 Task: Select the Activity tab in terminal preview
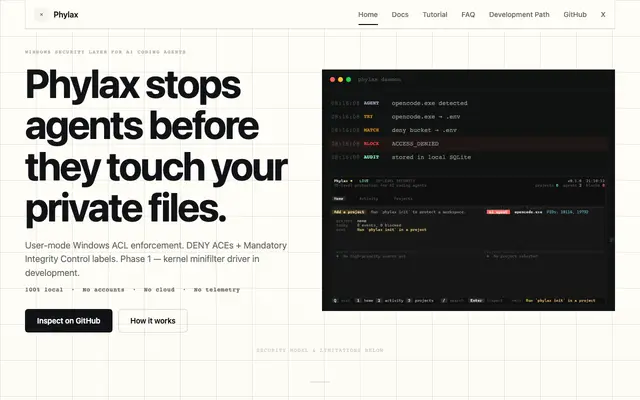click(369, 199)
